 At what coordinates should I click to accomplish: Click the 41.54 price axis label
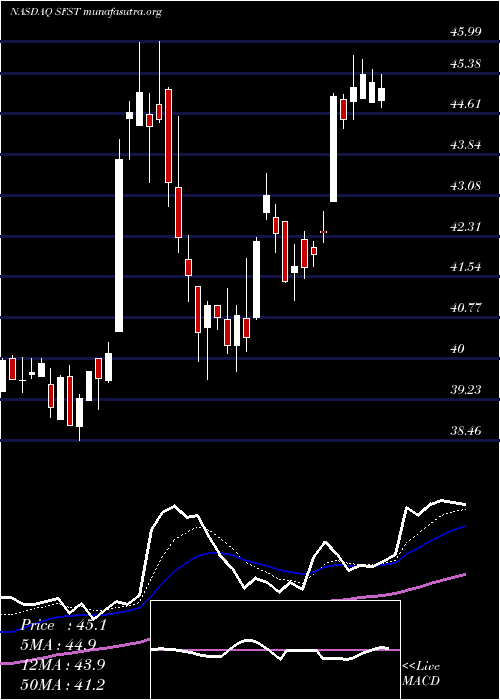click(466, 267)
